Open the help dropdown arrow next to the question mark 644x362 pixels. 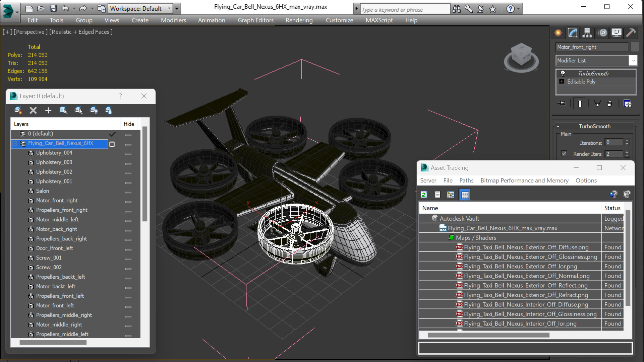tap(518, 9)
